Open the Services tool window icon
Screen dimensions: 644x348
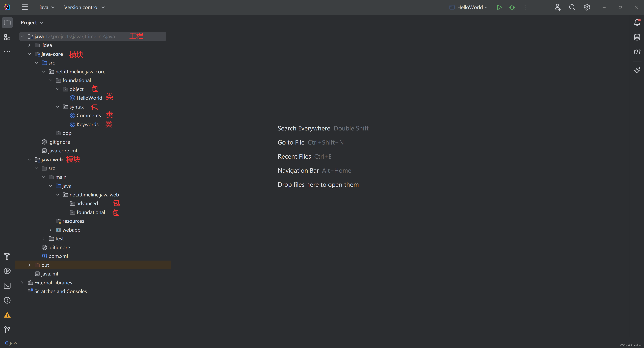(x=7, y=271)
